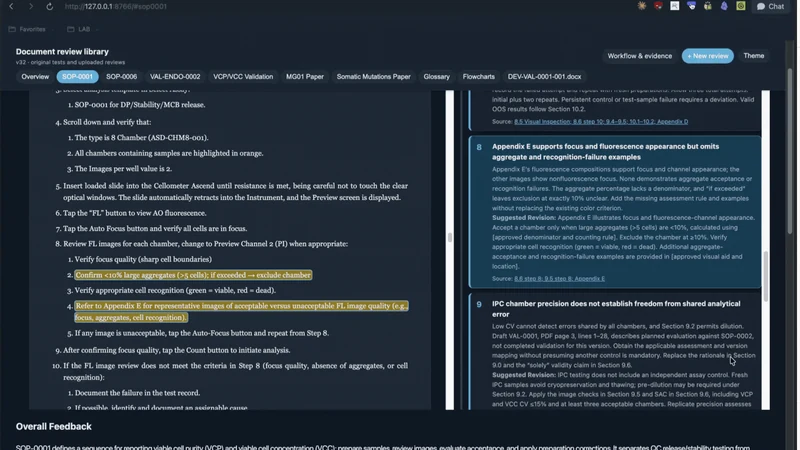Click 'SOP-0001 for DP/Stability/MCB release.' line
This screenshot has height=450, width=800.
140,105
